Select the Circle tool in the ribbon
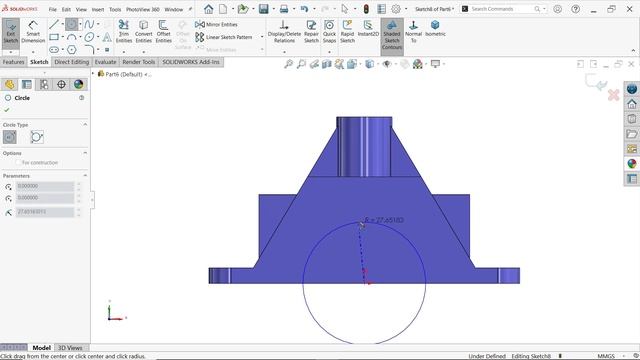The height and width of the screenshot is (360, 640). point(71,24)
